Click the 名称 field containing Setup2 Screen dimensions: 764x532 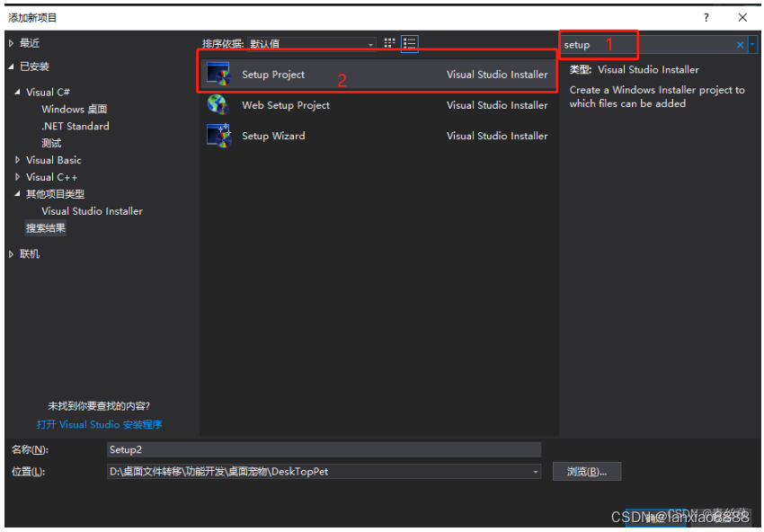[x=324, y=449]
